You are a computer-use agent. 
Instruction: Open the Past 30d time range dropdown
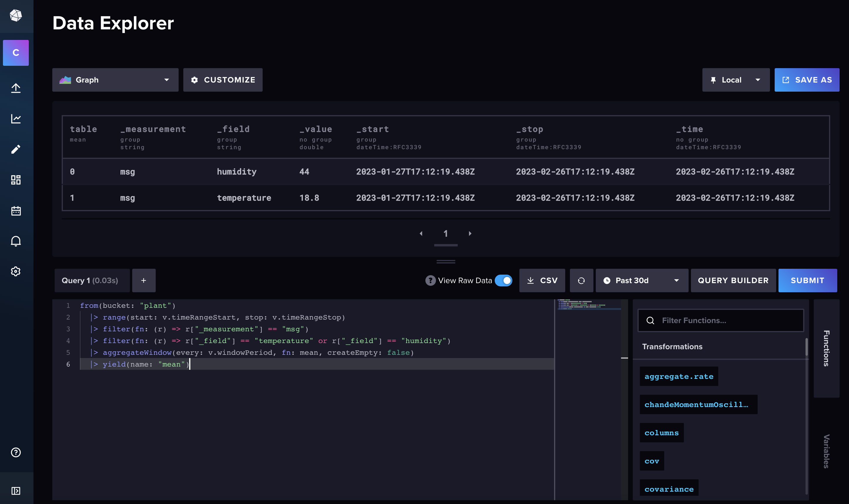(642, 280)
